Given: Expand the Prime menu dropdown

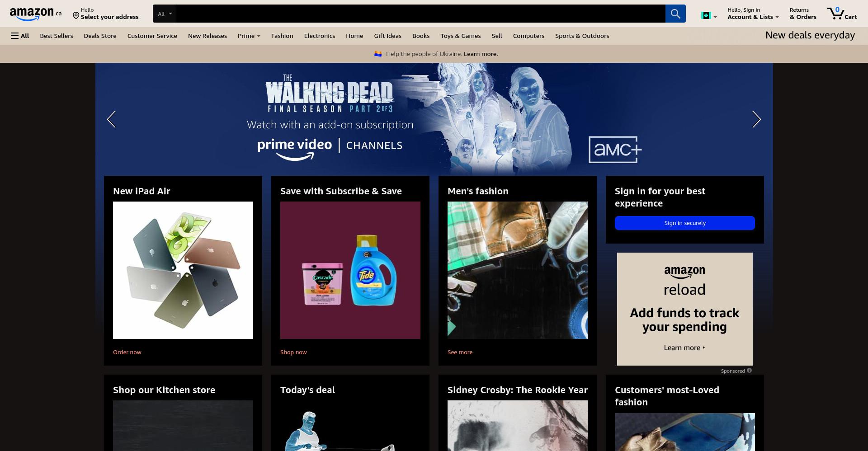Looking at the screenshot, I should (x=249, y=36).
